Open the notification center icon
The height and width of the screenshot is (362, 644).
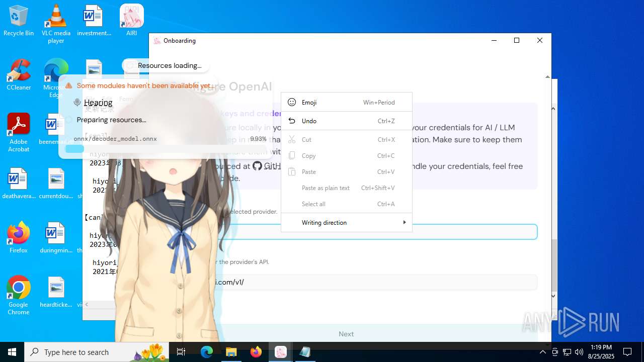click(627, 352)
